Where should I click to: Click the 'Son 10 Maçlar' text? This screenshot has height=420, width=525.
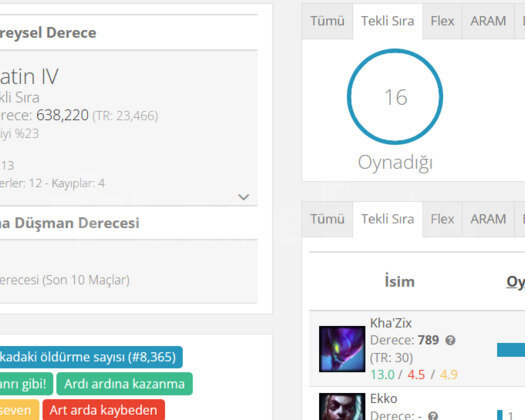tap(86, 280)
